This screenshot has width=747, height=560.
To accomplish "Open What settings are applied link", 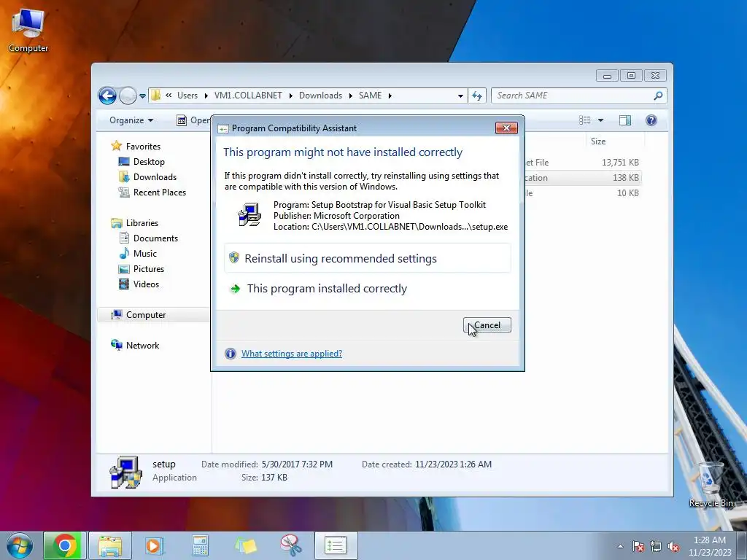I will (x=292, y=354).
